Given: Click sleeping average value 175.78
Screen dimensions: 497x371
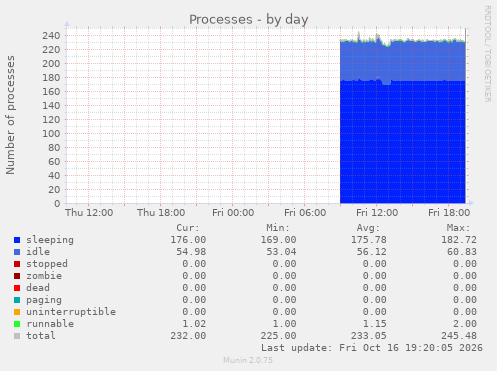Looking at the screenshot, I should tap(369, 240).
